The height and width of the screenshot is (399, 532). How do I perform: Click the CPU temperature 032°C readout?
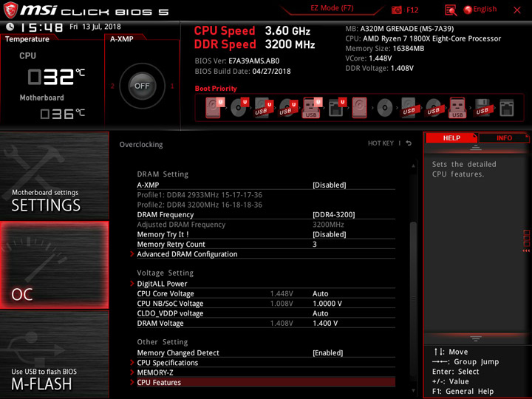56,76
